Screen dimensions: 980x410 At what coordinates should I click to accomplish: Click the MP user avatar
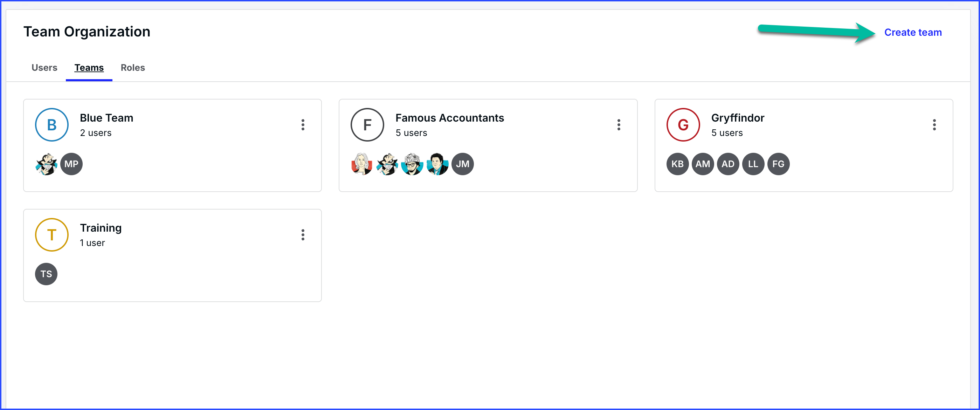tap(71, 164)
